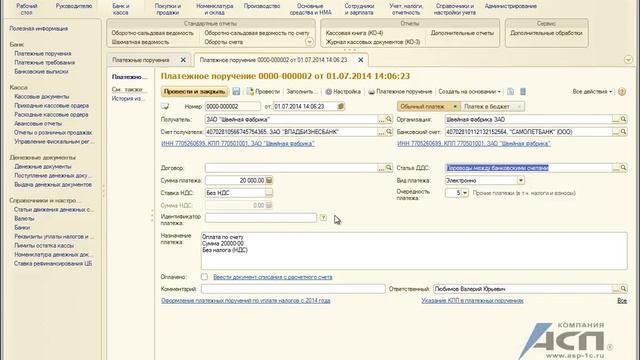Close the Платежное поручение 0000-000002 tab
Viewport: 640px width, 360px height.
[x=360, y=60]
